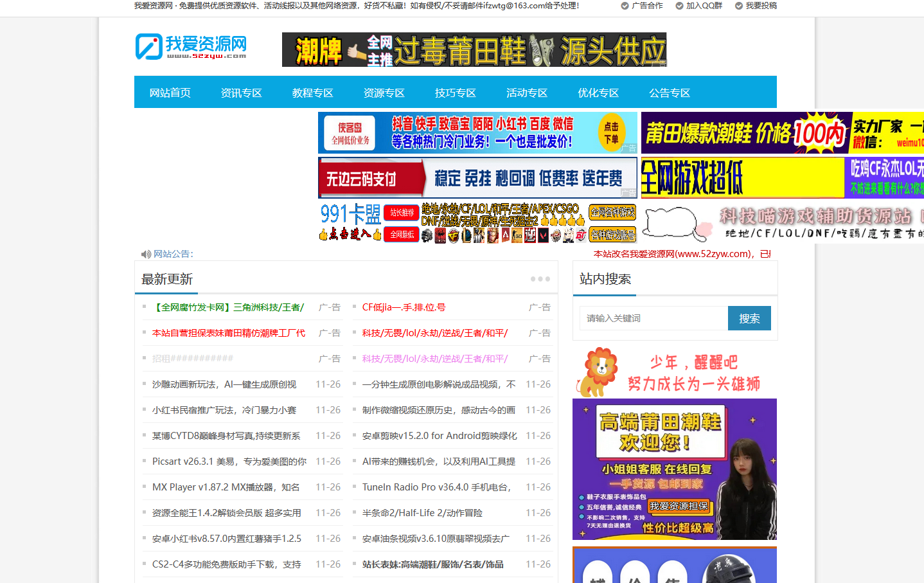Click the 站内搜索 section heading

[605, 279]
